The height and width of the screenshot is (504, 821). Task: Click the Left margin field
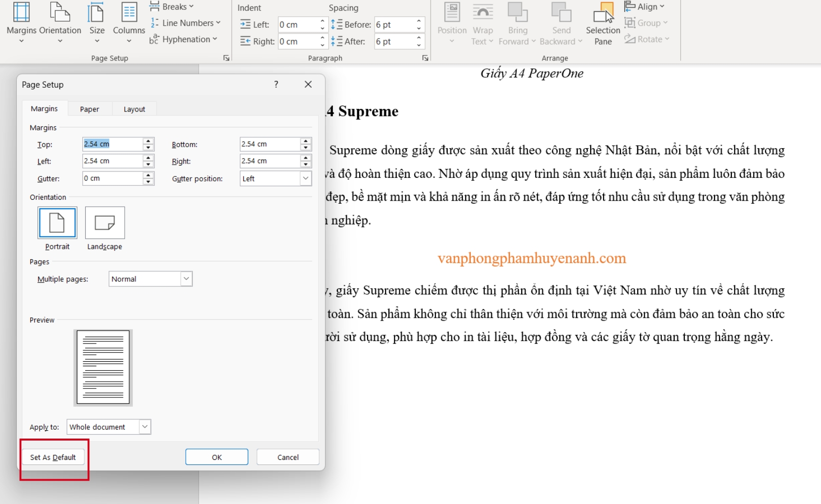112,161
